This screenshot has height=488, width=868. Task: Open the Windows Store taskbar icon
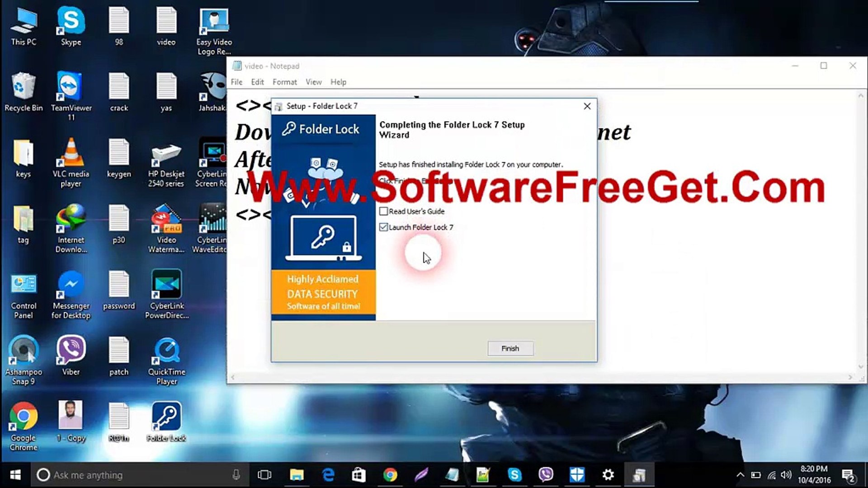tap(359, 475)
